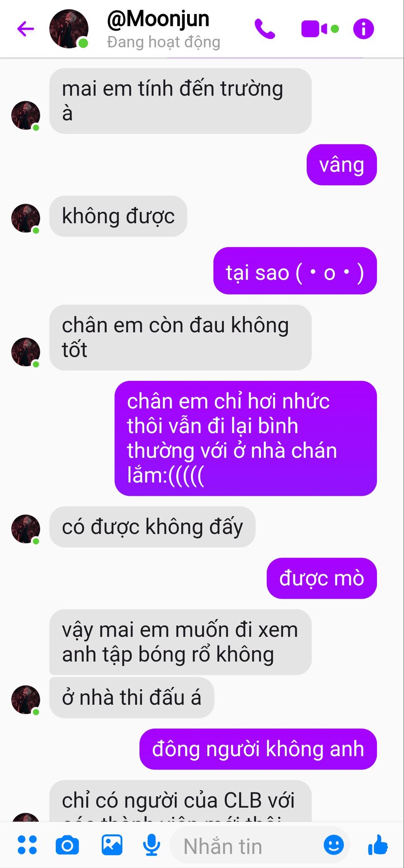Tap sender avatar beside 'có được không đấy'
Viewport: 404px width, 868px height.
tap(26, 529)
